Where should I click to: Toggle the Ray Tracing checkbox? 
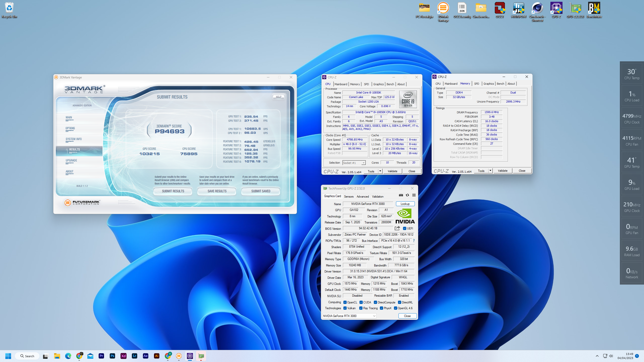tap(361, 308)
